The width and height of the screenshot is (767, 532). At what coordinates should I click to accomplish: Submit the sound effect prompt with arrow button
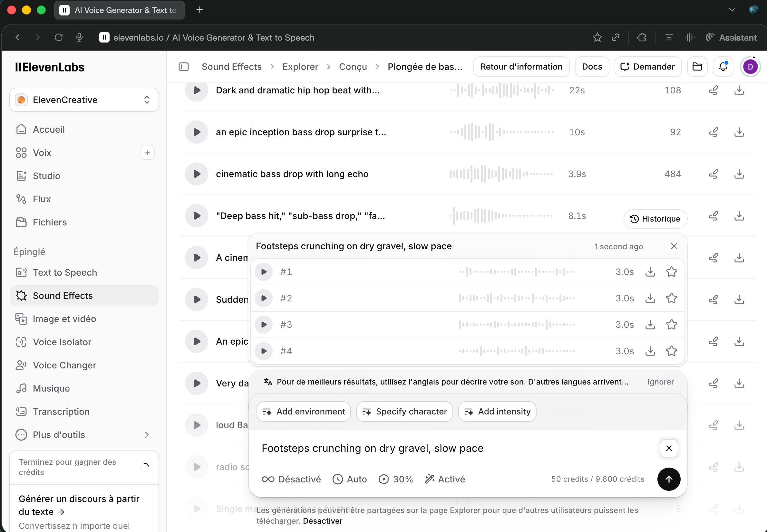pyautogui.click(x=669, y=479)
